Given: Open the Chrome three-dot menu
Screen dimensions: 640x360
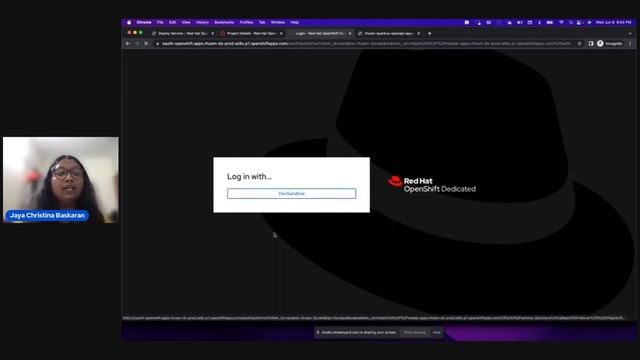Looking at the screenshot, I should [x=630, y=44].
